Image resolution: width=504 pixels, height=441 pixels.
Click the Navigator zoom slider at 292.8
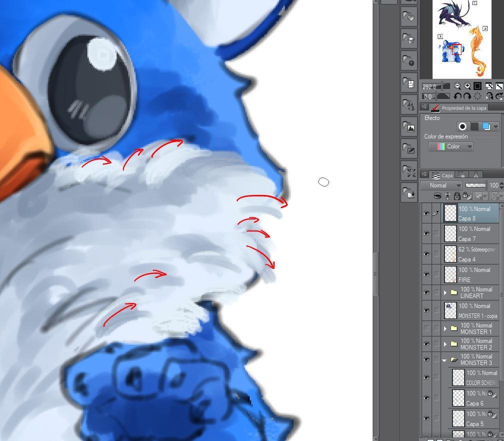[x=436, y=86]
